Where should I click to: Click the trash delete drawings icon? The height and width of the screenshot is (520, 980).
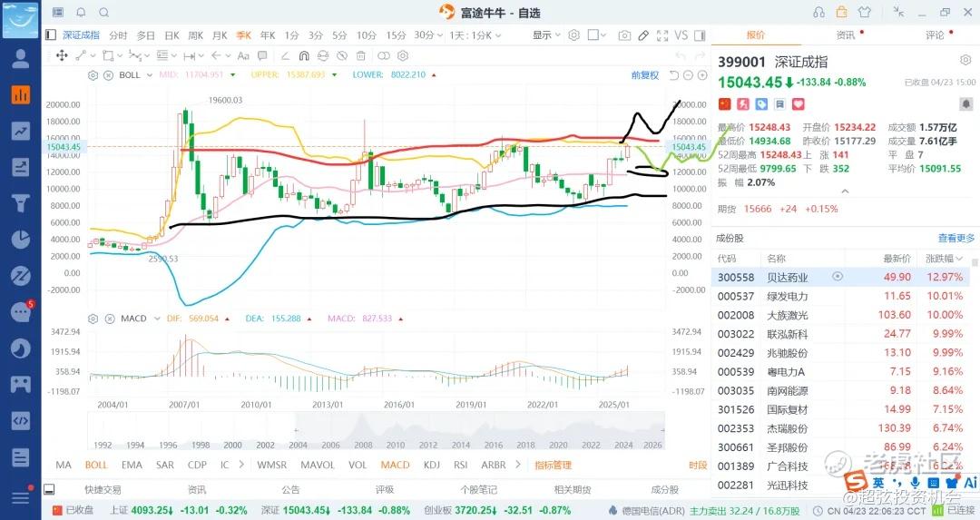(360, 55)
